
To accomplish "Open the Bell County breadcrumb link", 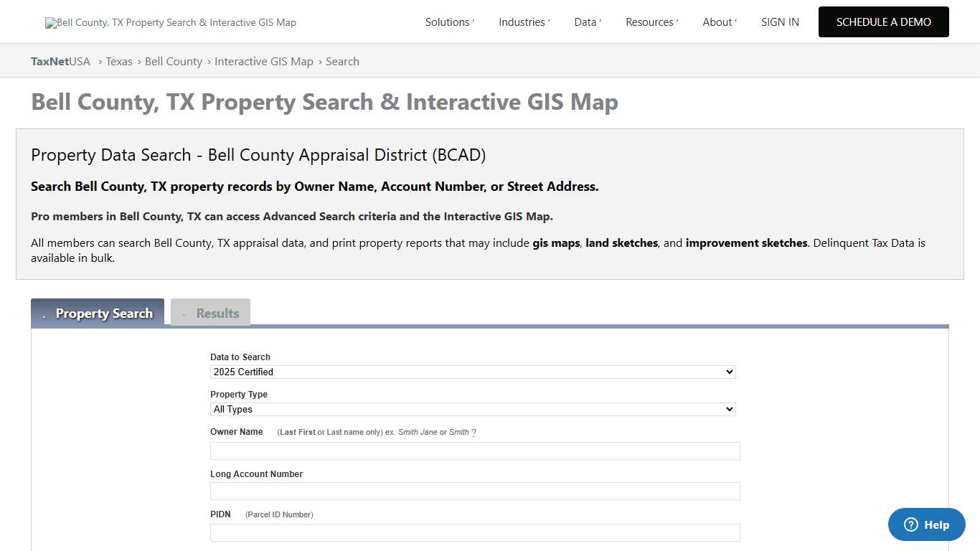I will tap(174, 61).
